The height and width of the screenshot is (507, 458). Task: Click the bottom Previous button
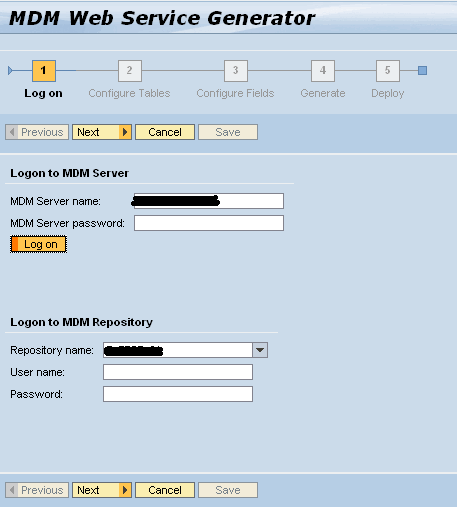click(x=37, y=490)
